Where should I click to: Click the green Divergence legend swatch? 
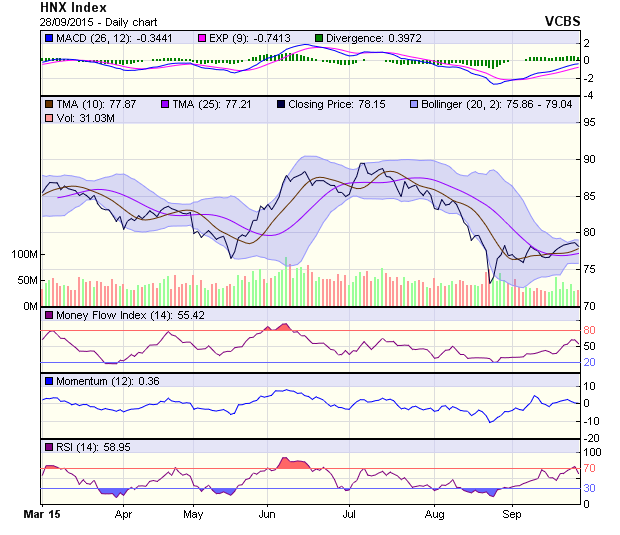[319, 38]
